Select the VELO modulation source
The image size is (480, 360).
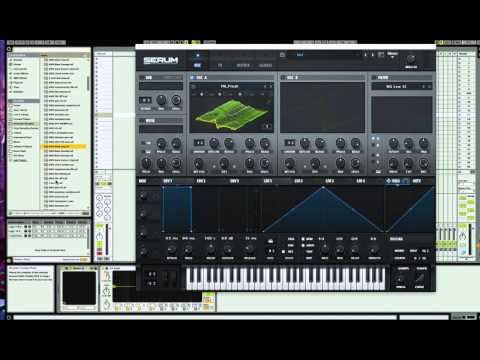pyautogui.click(x=395, y=181)
